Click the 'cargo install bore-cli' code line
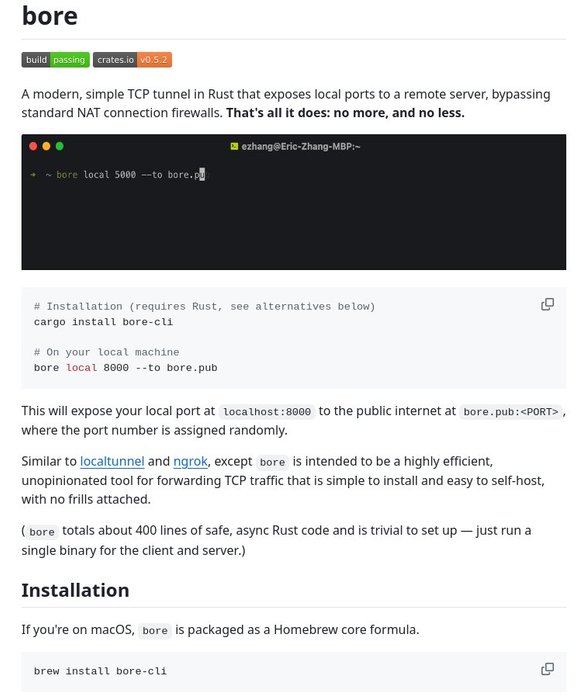Screen dimensions: 587x700 pyautogui.click(x=103, y=322)
